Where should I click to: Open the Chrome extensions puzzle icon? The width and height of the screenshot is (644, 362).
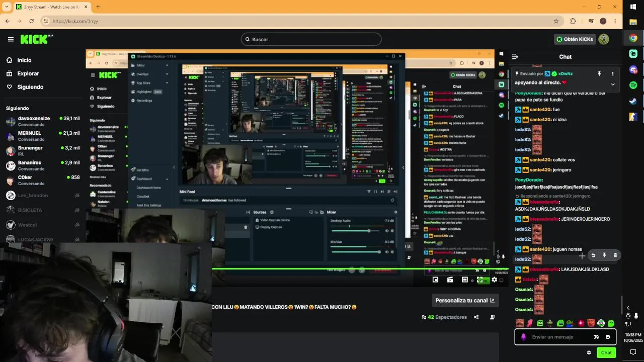[573, 21]
